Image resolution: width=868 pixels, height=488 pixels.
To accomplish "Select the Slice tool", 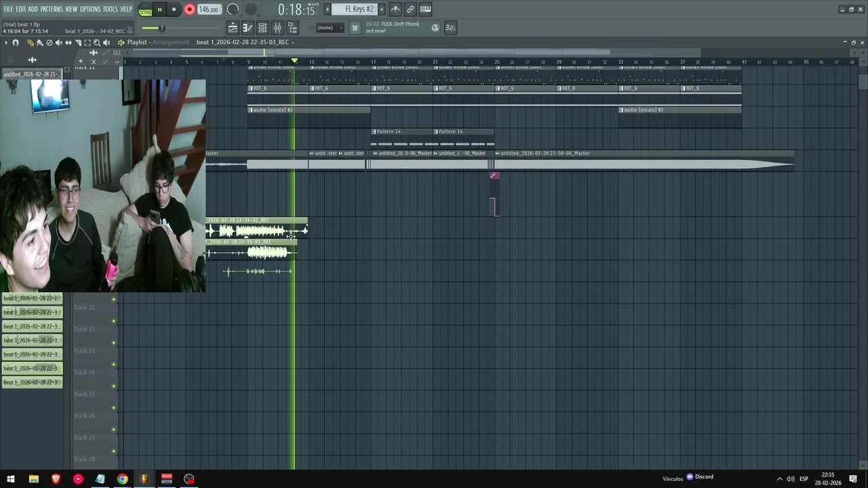I will [78, 42].
